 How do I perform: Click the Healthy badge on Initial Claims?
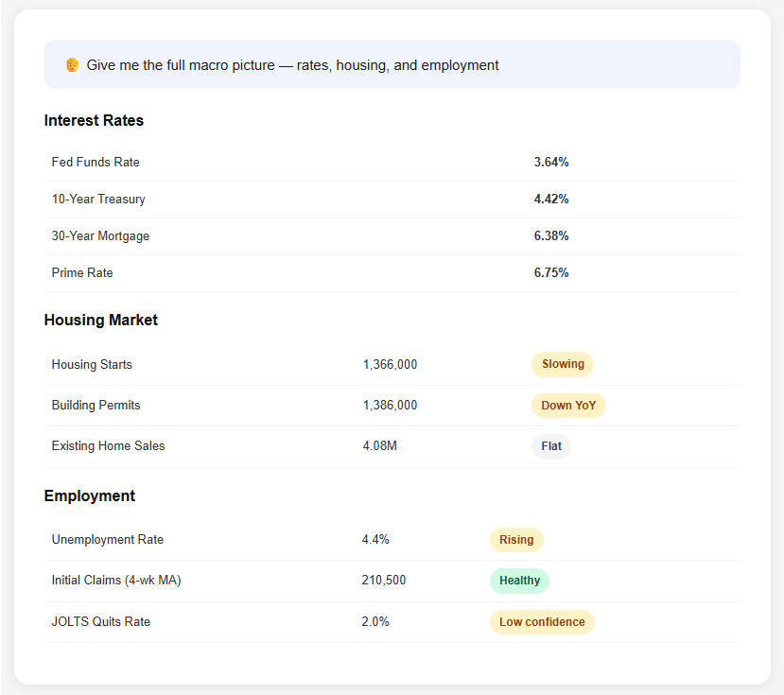(x=519, y=581)
